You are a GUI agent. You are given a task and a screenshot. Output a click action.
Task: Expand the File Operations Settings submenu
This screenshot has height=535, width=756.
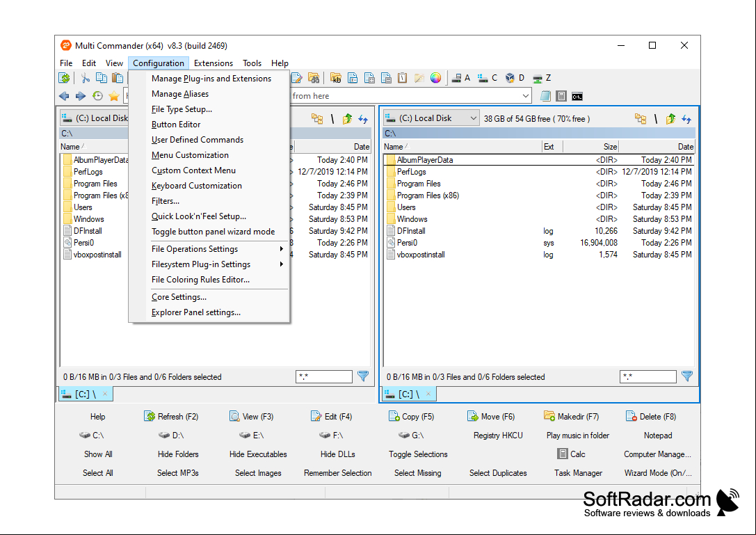(x=219, y=249)
